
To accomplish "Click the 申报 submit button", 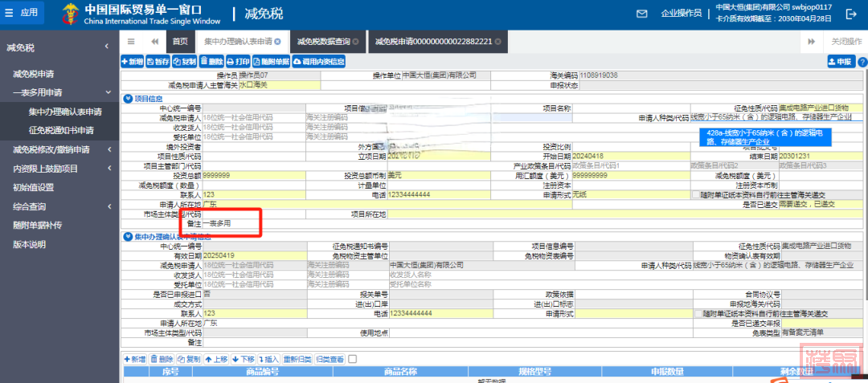I will click(841, 62).
